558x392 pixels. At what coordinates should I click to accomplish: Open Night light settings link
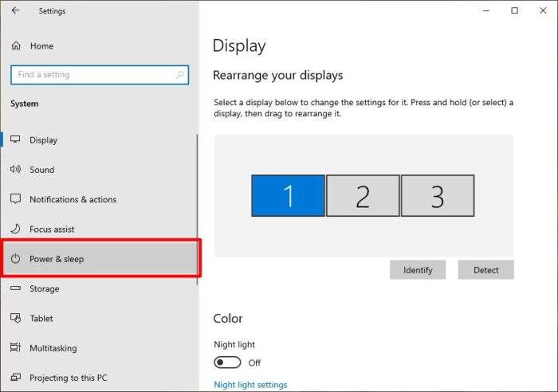click(x=250, y=385)
